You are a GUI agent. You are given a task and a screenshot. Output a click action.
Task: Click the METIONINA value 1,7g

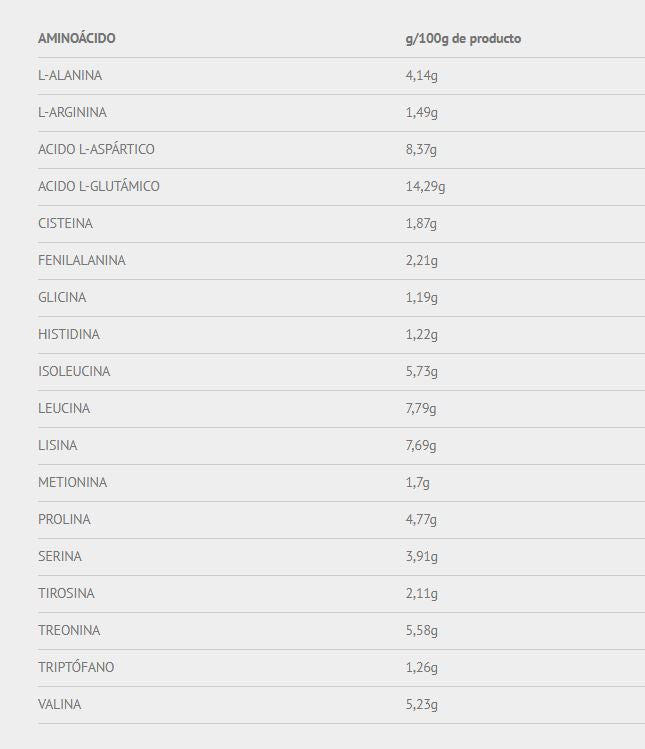[418, 483]
